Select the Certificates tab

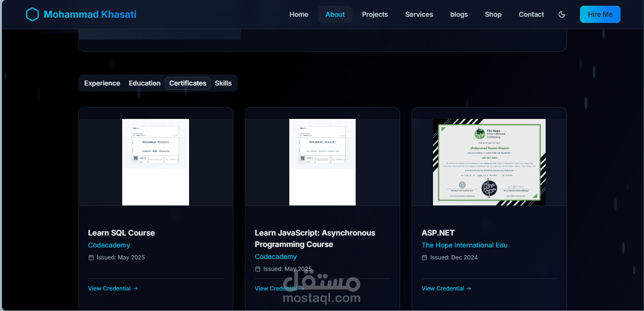(x=188, y=83)
